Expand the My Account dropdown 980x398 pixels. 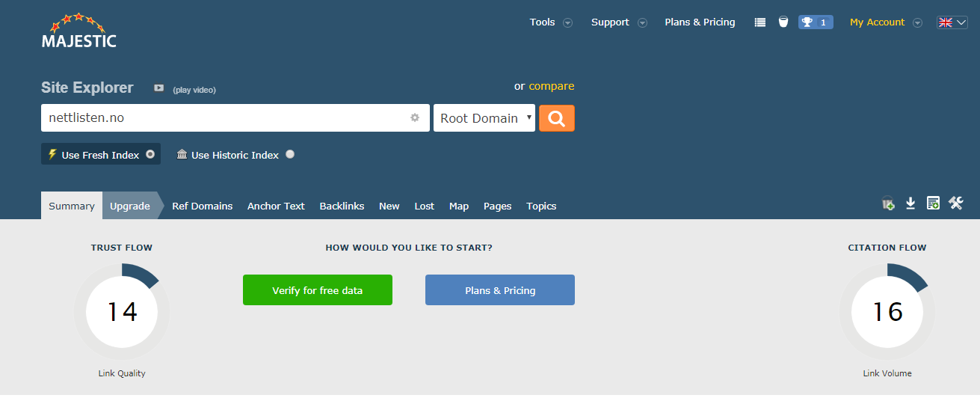(x=886, y=22)
